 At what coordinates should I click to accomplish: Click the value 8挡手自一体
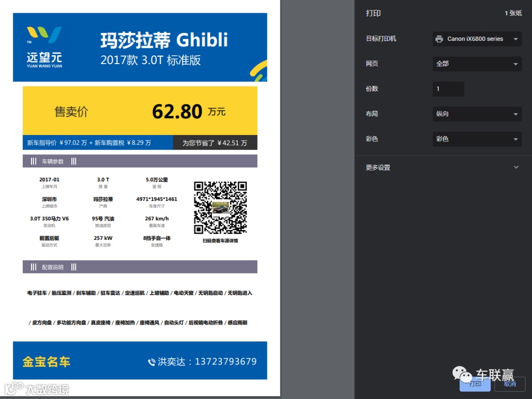pyautogui.click(x=157, y=238)
